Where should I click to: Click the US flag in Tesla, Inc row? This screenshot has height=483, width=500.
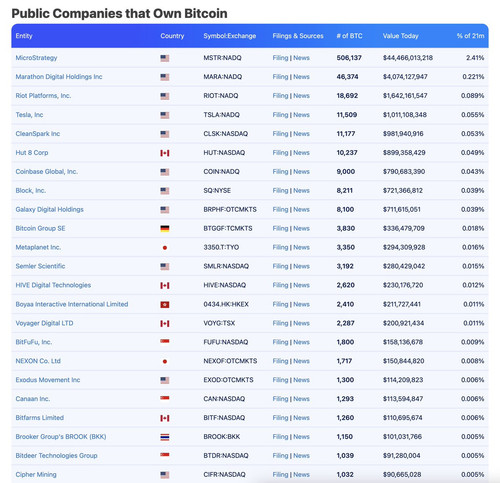point(165,115)
